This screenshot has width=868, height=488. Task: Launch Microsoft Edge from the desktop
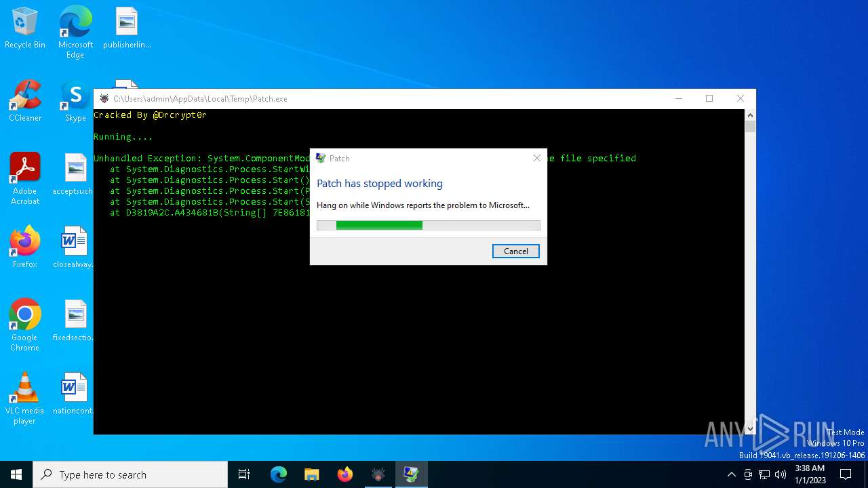(75, 32)
